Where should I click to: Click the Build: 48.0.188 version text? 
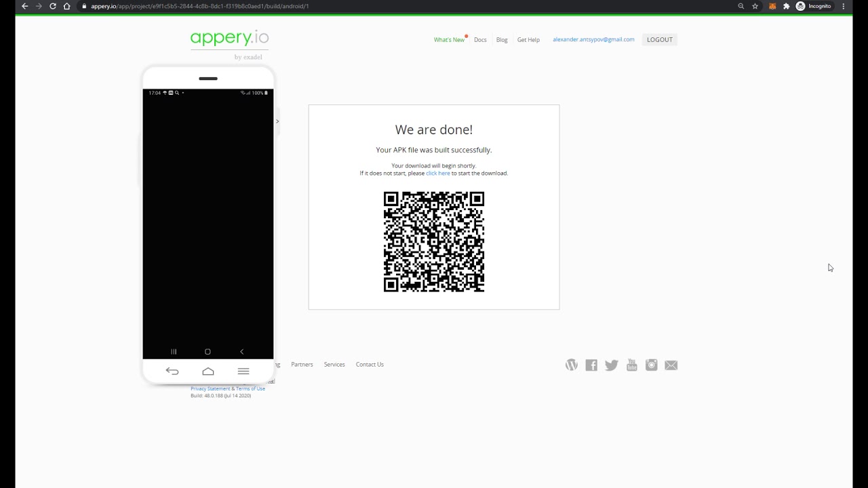point(220,396)
